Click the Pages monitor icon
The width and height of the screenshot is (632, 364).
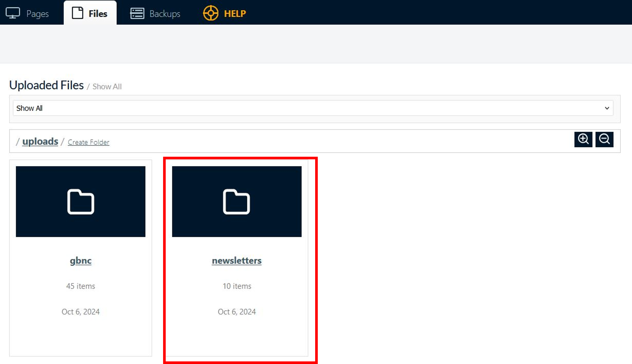[13, 13]
